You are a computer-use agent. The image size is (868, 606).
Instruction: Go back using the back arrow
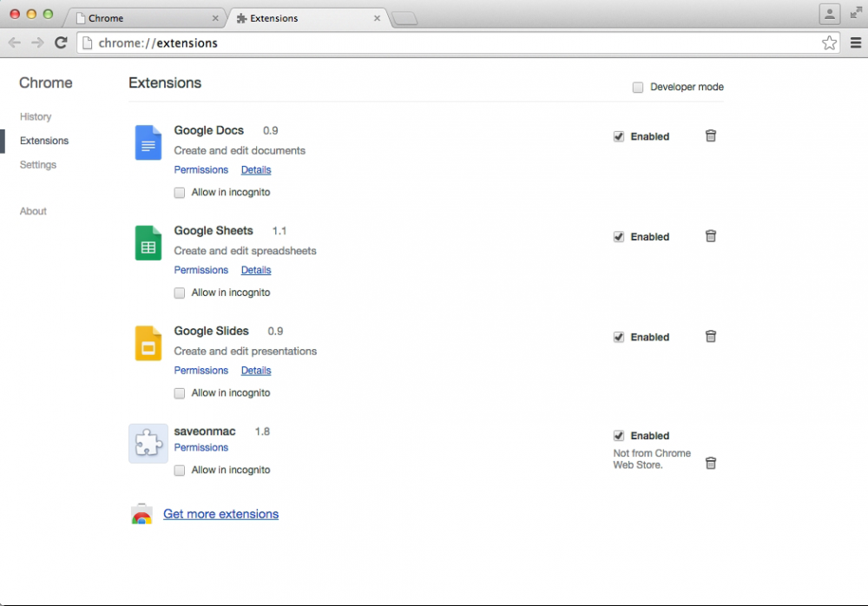[x=15, y=43]
